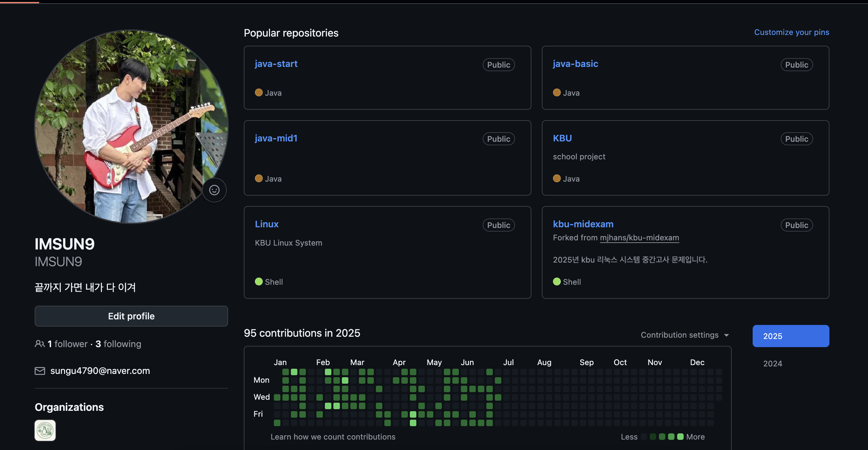Click Learn how we count contributions
The height and width of the screenshot is (450, 868).
[333, 437]
